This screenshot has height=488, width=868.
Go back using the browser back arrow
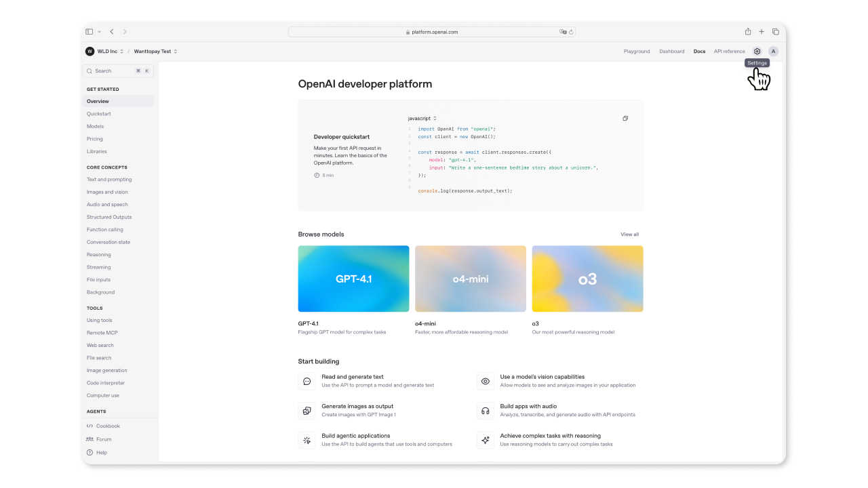point(112,32)
